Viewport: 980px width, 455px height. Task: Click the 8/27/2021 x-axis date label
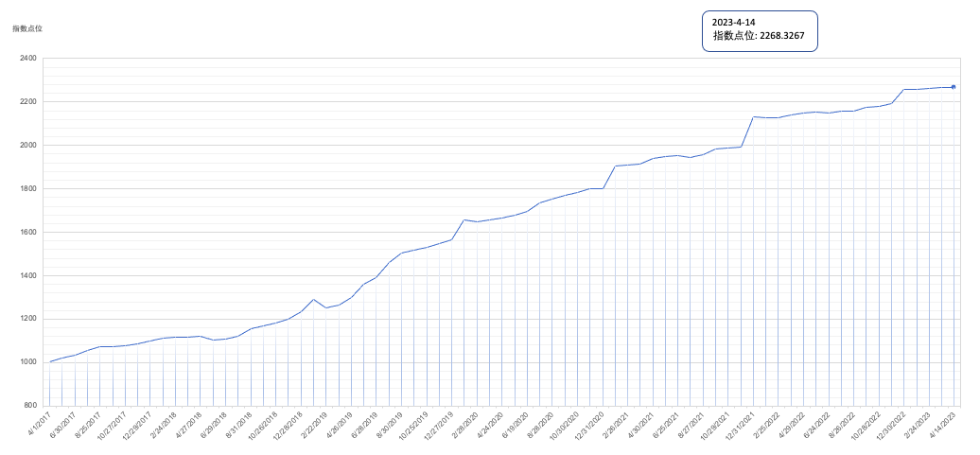pyautogui.click(x=691, y=424)
